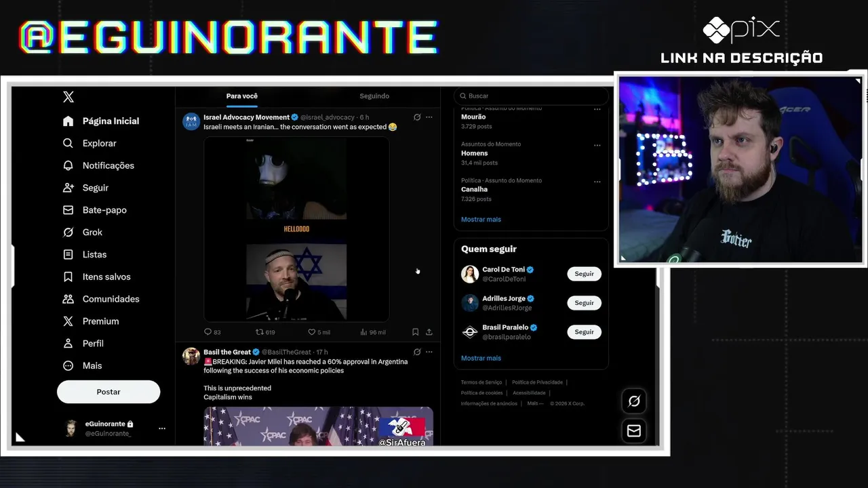This screenshot has height=488, width=868.
Task: Open Explorar in sidebar
Action: tap(90, 143)
